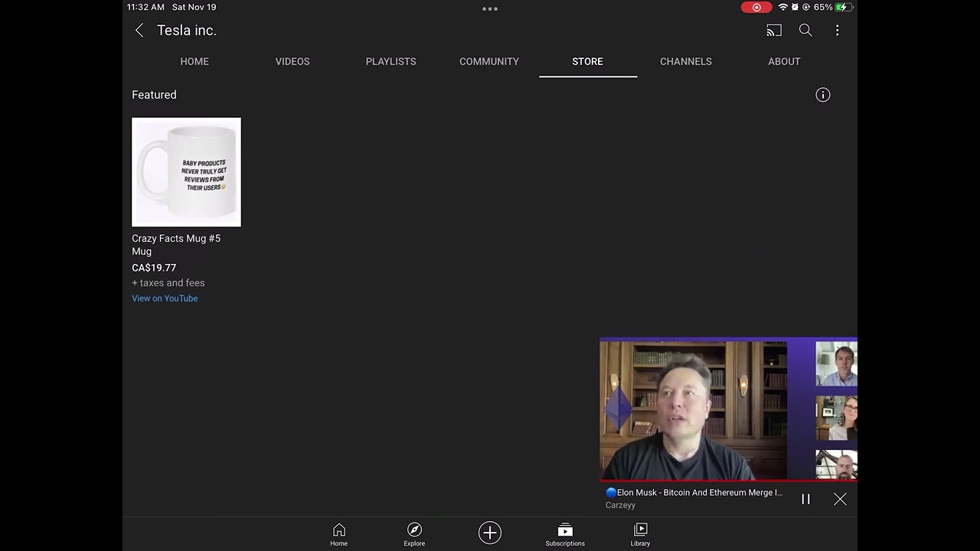Tap the miniplayer title Elon Musk - Bitcoin
Image resolution: width=980 pixels, height=551 pixels.
(694, 493)
